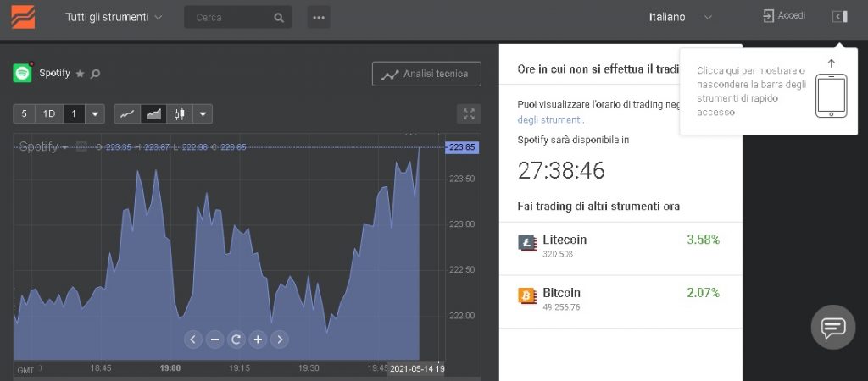Image resolution: width=868 pixels, height=381 pixels.
Task: Expand chart type dropdown arrow
Action: pyautogui.click(x=203, y=114)
